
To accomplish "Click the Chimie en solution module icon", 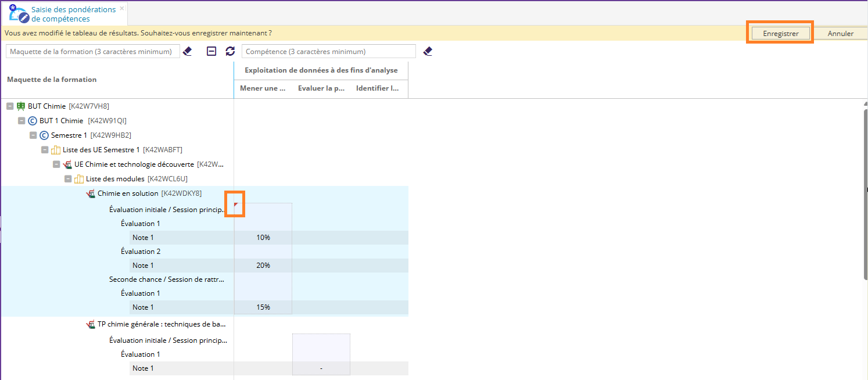I will point(90,193).
